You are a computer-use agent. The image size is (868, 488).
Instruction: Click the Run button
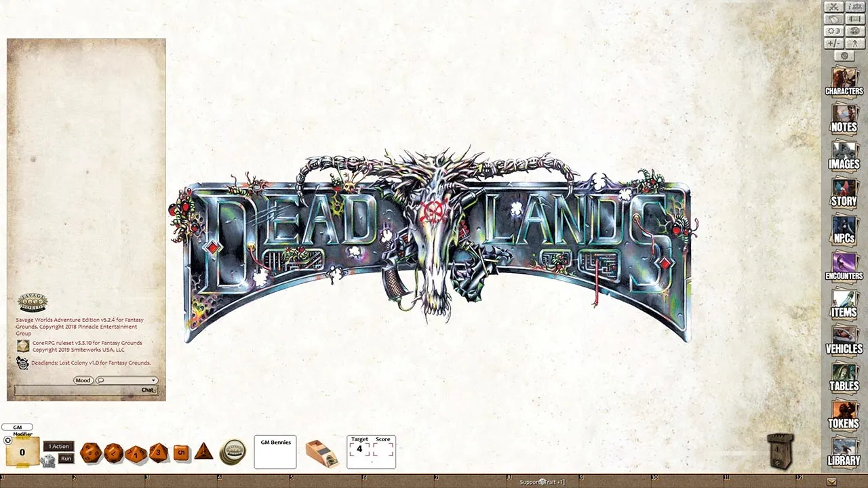click(66, 459)
